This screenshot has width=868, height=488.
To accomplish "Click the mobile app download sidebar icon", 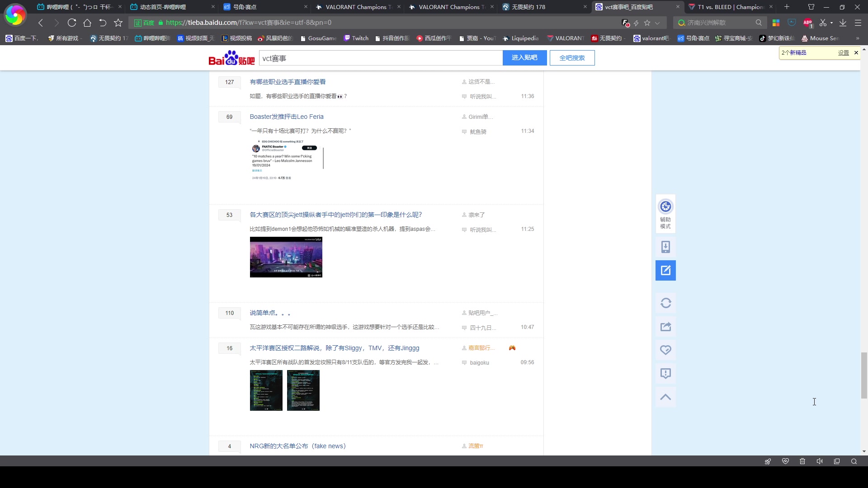I will [x=665, y=247].
